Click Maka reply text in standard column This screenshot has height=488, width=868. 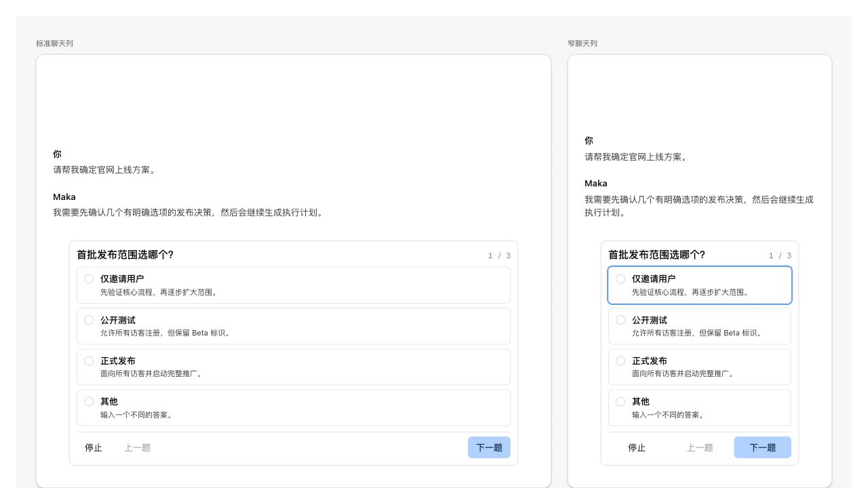[189, 212]
